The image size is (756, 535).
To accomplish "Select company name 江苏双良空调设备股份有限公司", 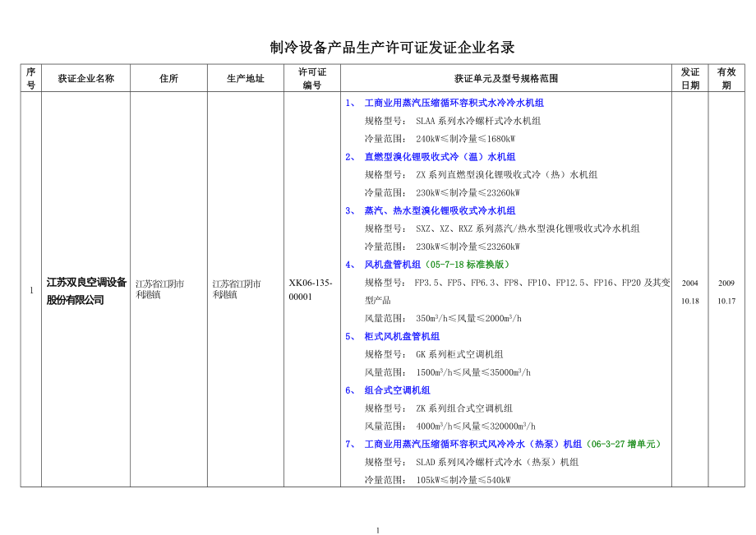I will coord(86,291).
